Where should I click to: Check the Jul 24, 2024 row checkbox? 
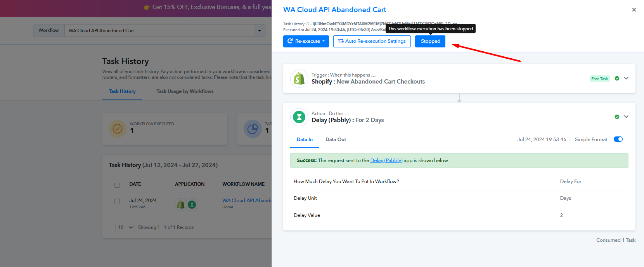click(117, 201)
